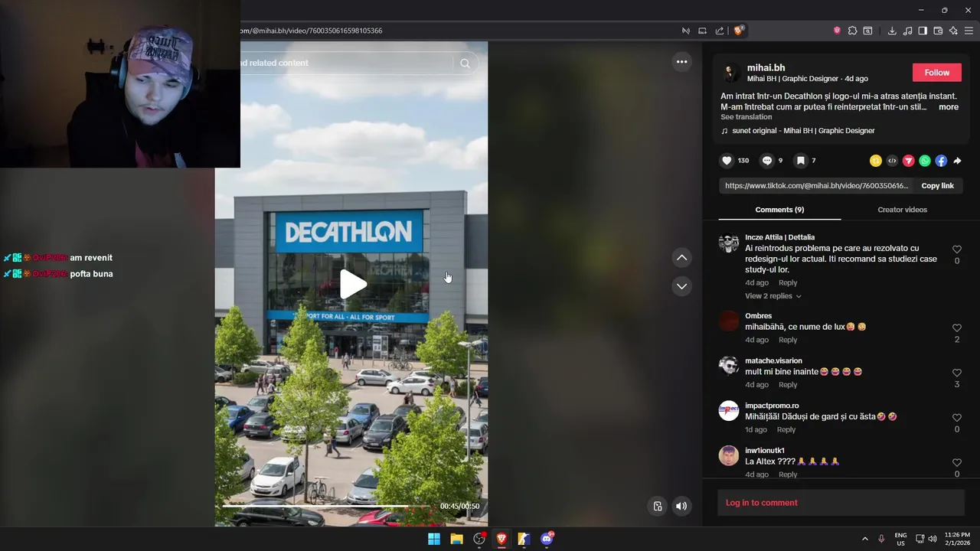Repost using the yellow repost icon
The height and width of the screenshot is (551, 980).
tap(875, 161)
